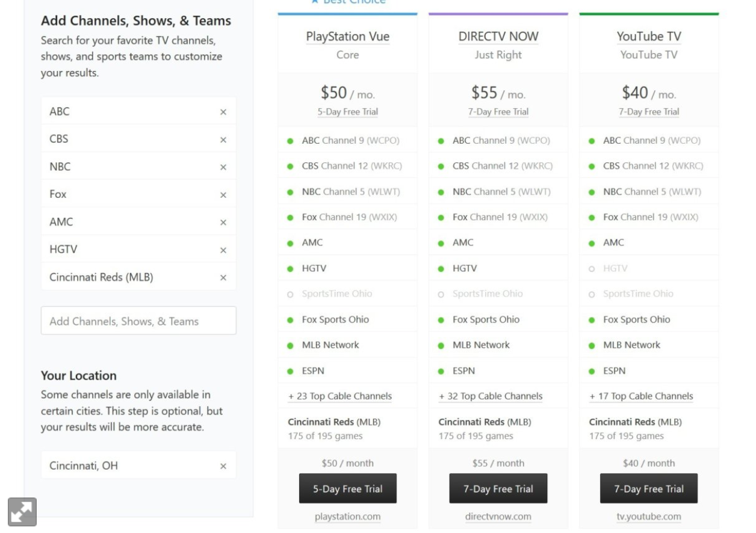
Task: Clear the Cincinnati, OH location
Action: 223,466
